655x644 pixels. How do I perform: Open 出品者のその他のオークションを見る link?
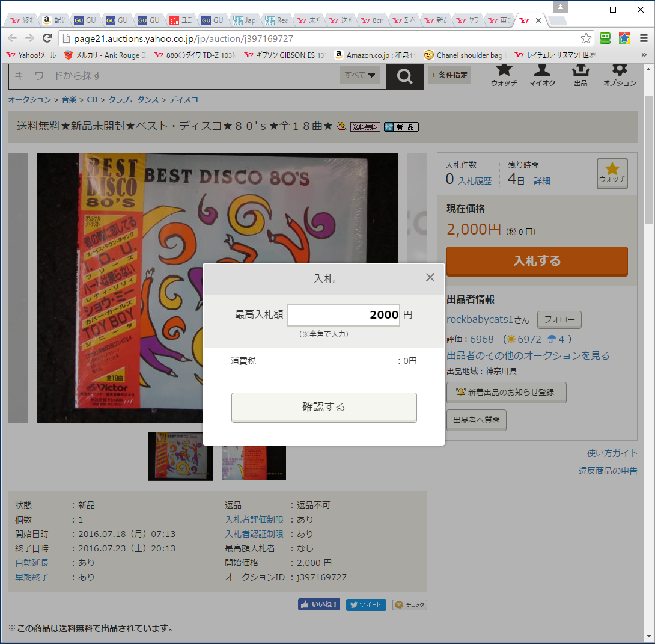click(x=528, y=355)
